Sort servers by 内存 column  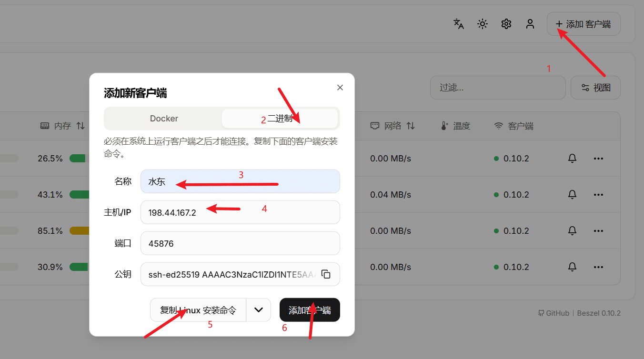click(62, 126)
